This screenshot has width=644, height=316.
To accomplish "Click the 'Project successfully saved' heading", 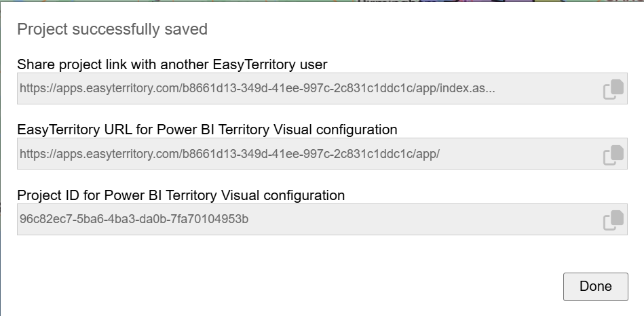I will (x=112, y=30).
